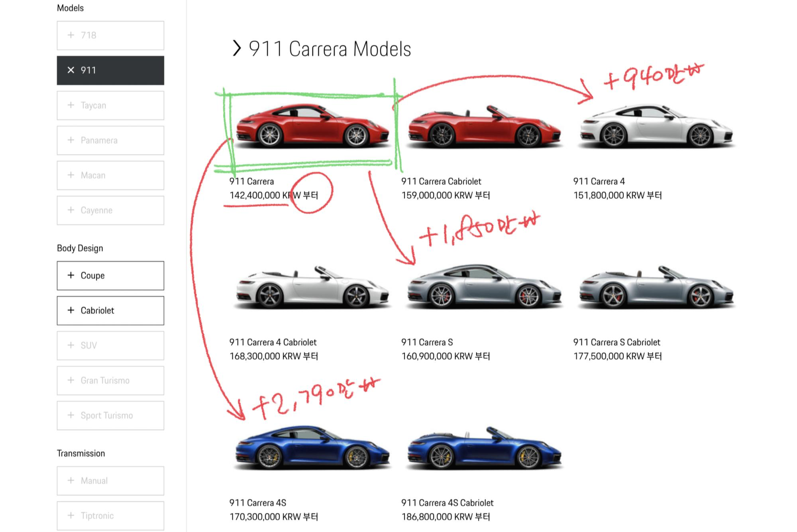
Task: Select the Manual transmission filter
Action: 110,481
